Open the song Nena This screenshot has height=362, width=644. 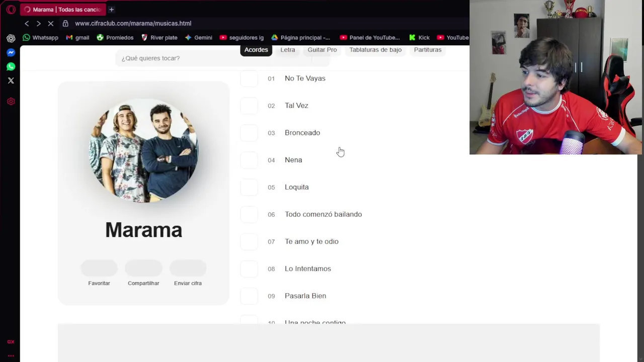click(293, 160)
